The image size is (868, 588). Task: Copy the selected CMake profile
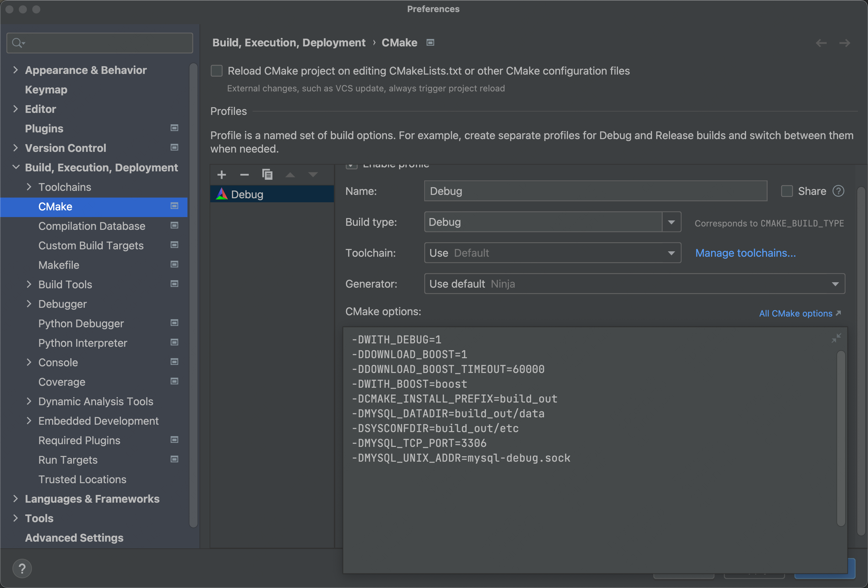click(267, 174)
